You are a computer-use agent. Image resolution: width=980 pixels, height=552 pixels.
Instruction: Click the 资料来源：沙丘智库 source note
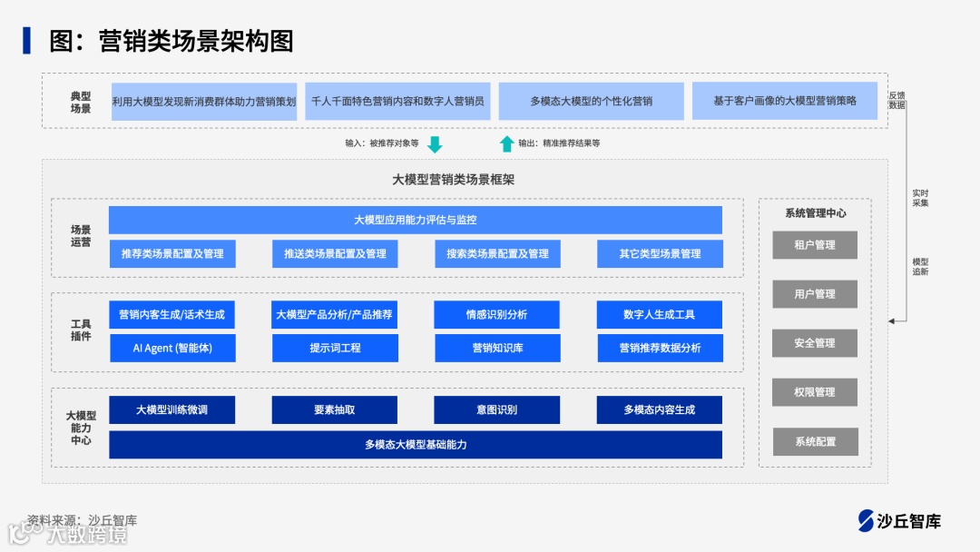[82, 520]
